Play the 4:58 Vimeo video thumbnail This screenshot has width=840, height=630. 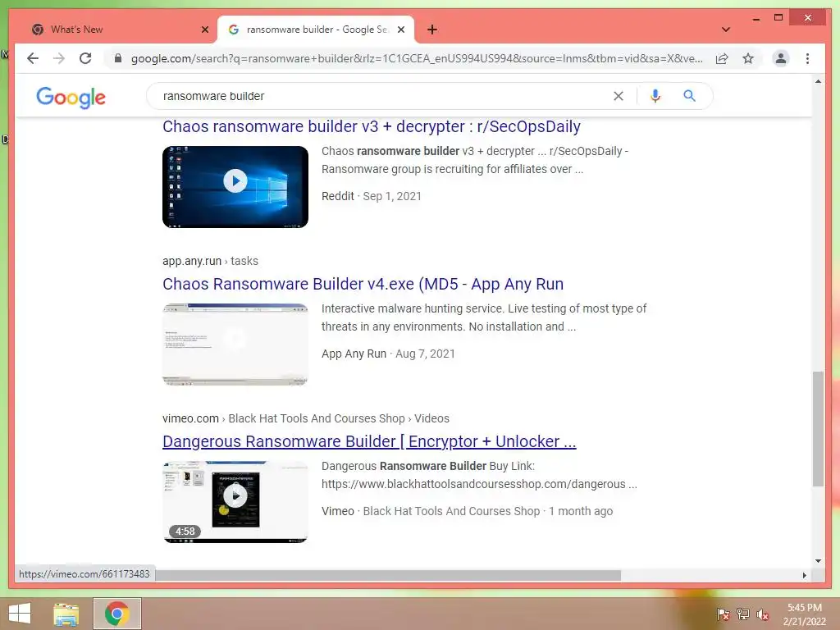tap(235, 501)
